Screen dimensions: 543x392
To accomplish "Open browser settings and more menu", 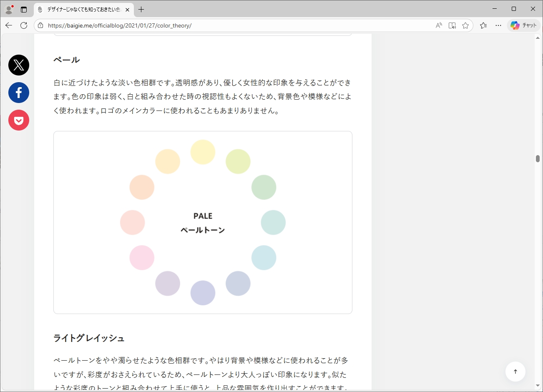I will tap(498, 25).
